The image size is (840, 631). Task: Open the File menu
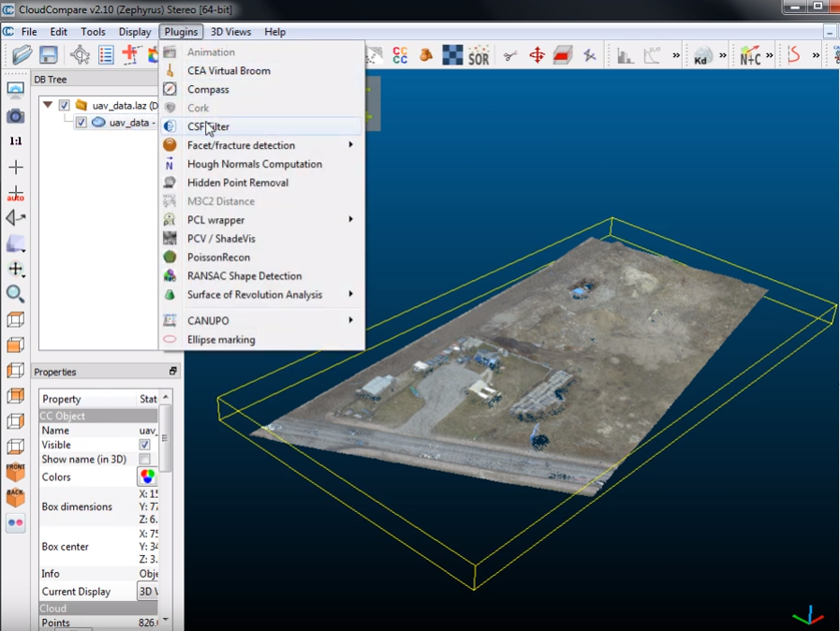point(29,32)
